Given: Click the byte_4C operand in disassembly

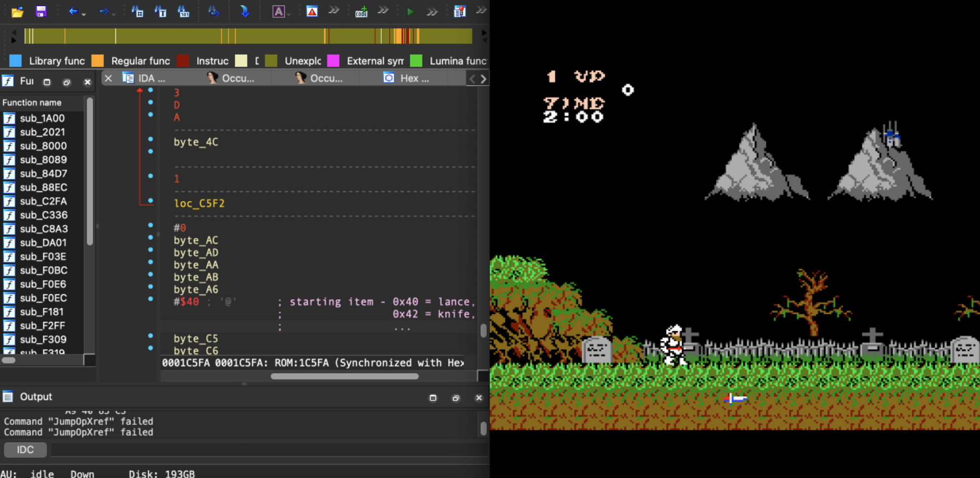Looking at the screenshot, I should [196, 142].
